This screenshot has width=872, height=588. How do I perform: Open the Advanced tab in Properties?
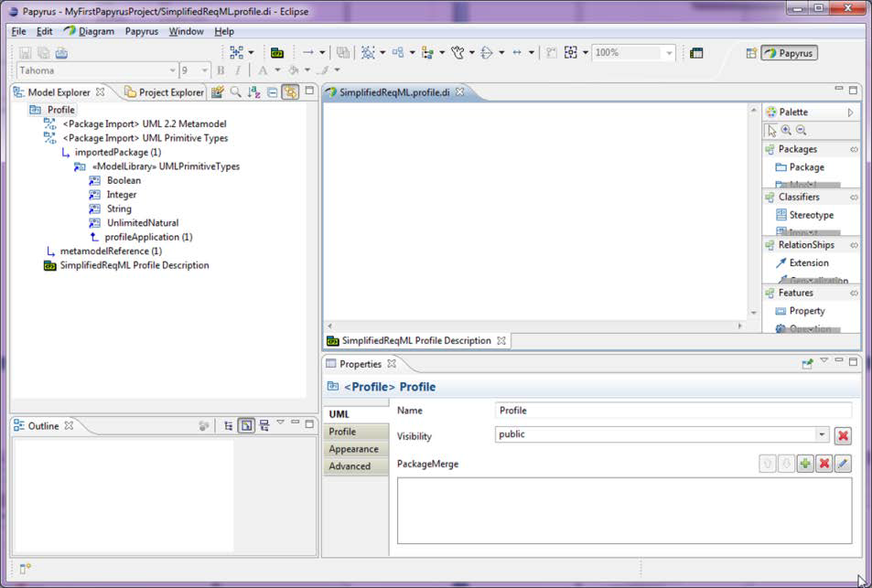(356, 466)
